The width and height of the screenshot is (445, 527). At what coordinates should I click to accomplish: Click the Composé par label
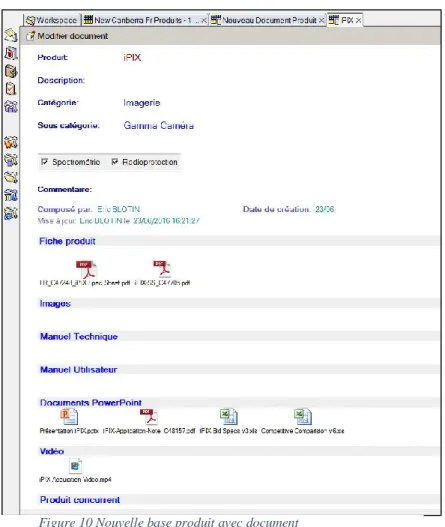[65, 209]
